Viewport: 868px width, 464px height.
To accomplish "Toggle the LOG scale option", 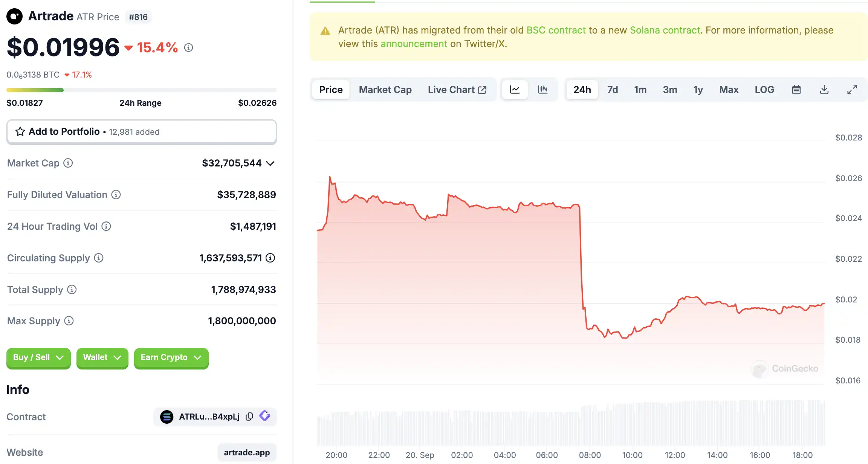I will coord(764,90).
